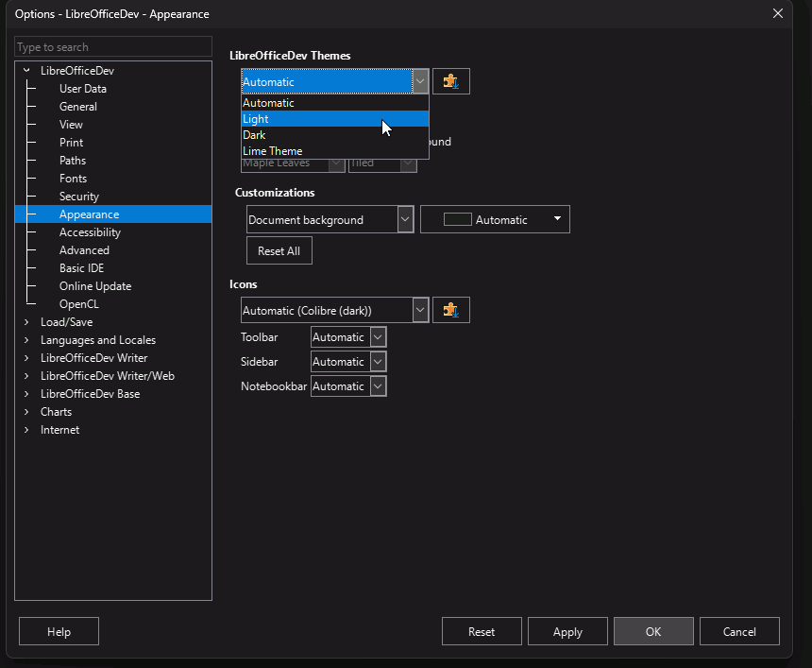The width and height of the screenshot is (812, 668).
Task: Collapse the themes combo box arrow
Action: [420, 81]
